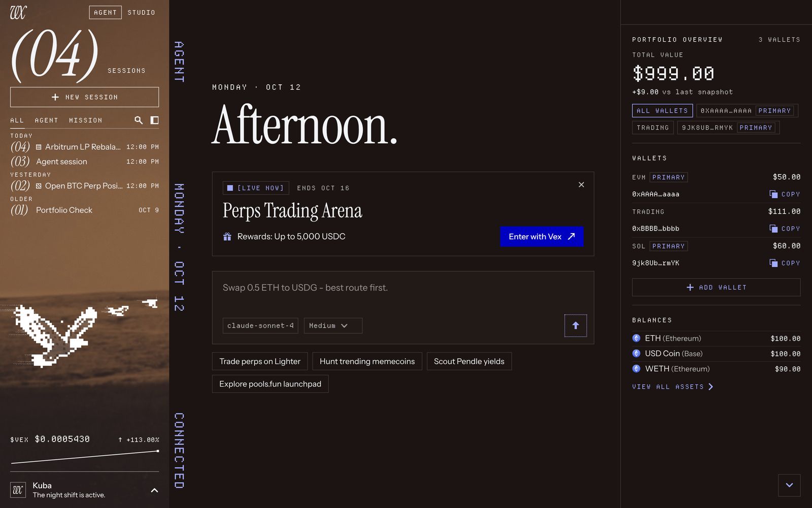
Task: Show All sessions tab
Action: click(17, 120)
